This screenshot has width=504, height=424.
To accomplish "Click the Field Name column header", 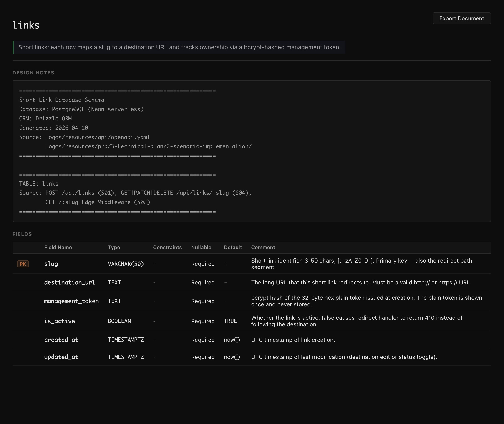I will pos(58,247).
